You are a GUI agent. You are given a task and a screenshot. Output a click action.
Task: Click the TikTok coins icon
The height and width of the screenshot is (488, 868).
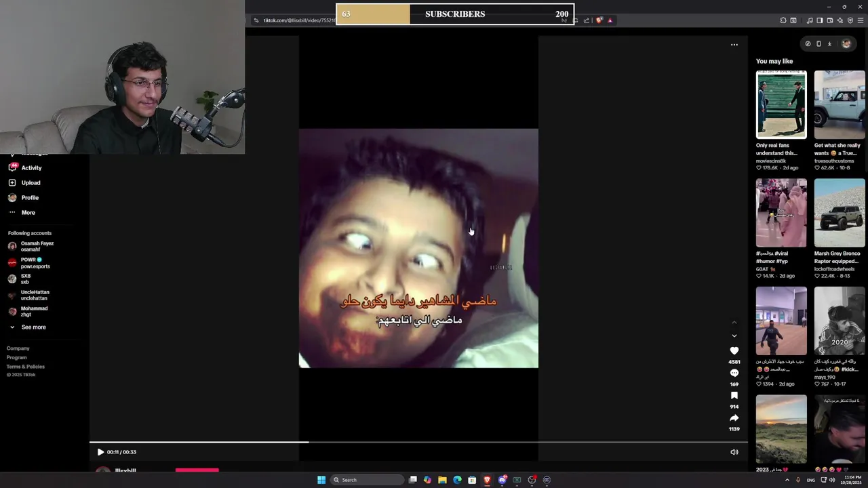coord(808,44)
